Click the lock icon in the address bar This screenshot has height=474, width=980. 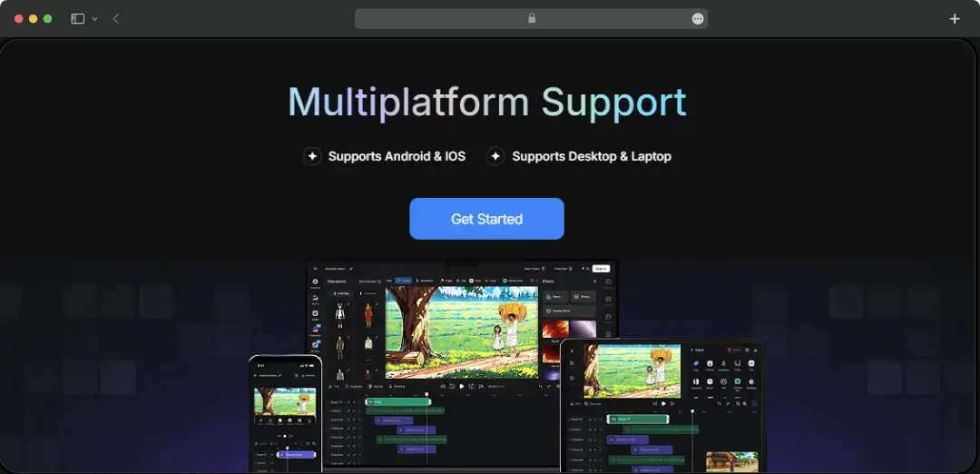532,18
